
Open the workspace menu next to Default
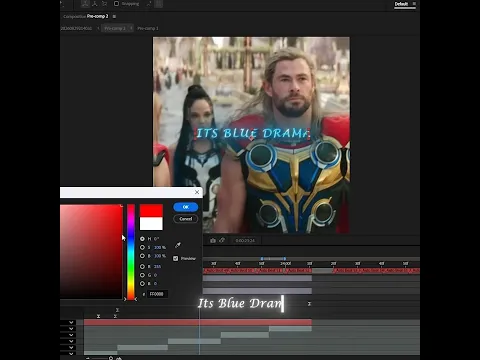(414, 4)
